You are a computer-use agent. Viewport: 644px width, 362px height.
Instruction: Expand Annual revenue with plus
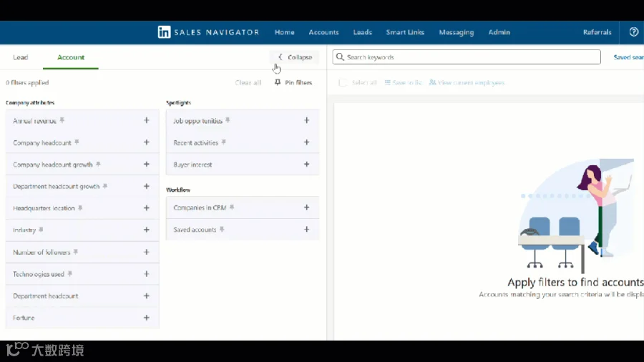pos(147,120)
